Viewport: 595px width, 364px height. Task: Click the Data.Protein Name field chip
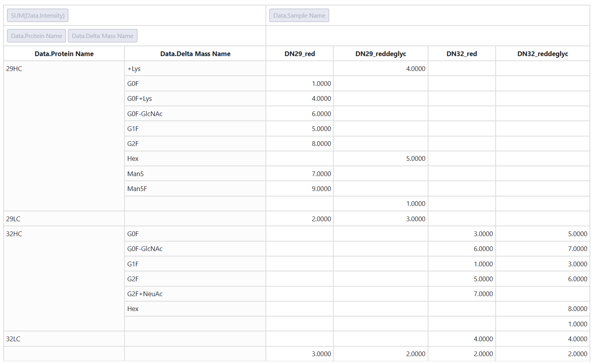pyautogui.click(x=37, y=36)
